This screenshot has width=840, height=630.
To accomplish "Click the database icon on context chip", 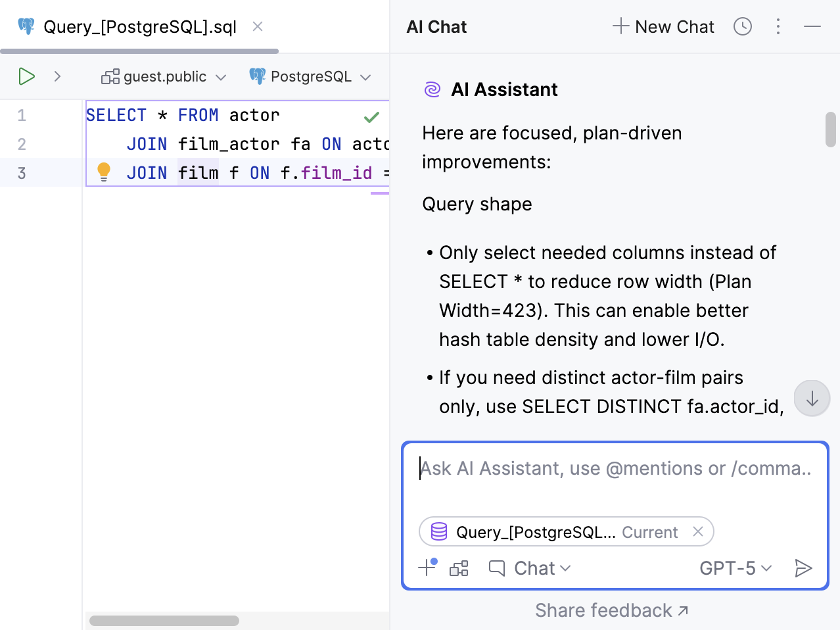I will coord(438,531).
